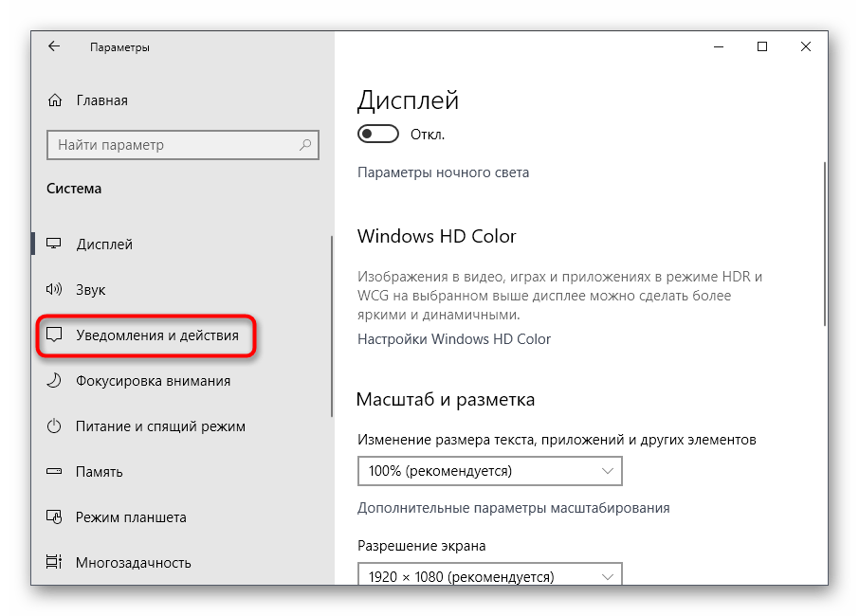Click the Tablet mode (Режим планшета) icon
This screenshot has height=616, width=859.
54,517
